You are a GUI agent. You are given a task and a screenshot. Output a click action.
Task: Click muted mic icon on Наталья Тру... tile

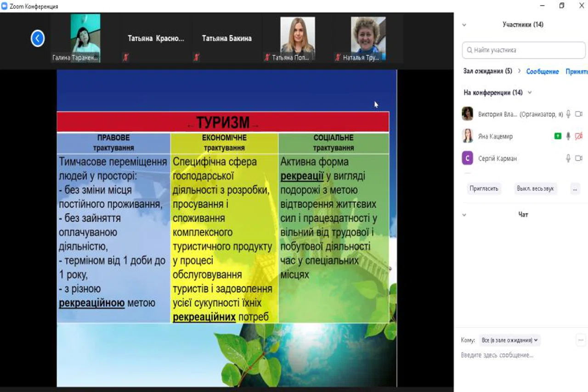point(338,57)
